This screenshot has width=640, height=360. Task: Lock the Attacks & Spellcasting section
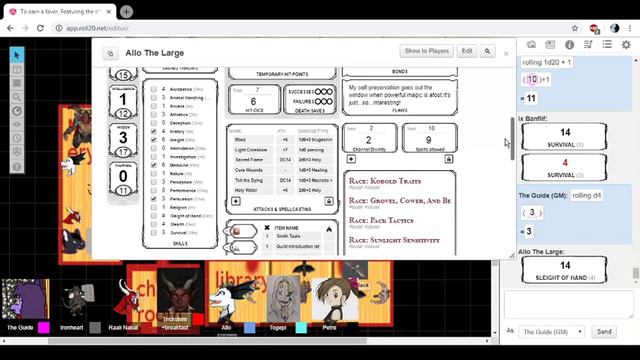329,201
